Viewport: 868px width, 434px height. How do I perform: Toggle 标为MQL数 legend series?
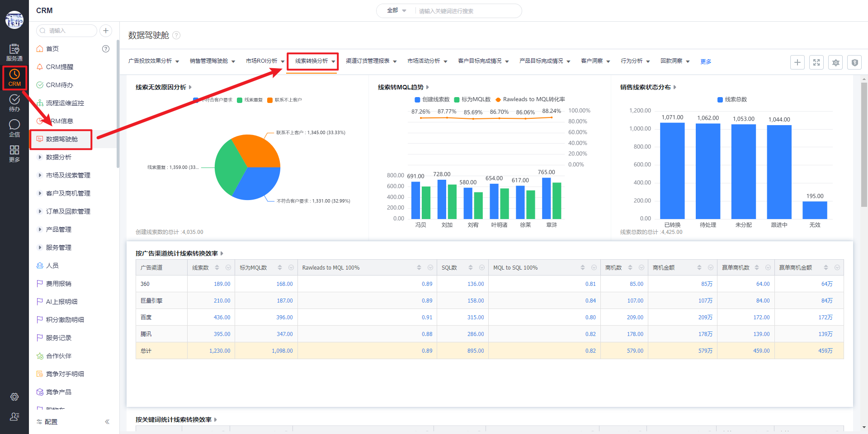472,99
